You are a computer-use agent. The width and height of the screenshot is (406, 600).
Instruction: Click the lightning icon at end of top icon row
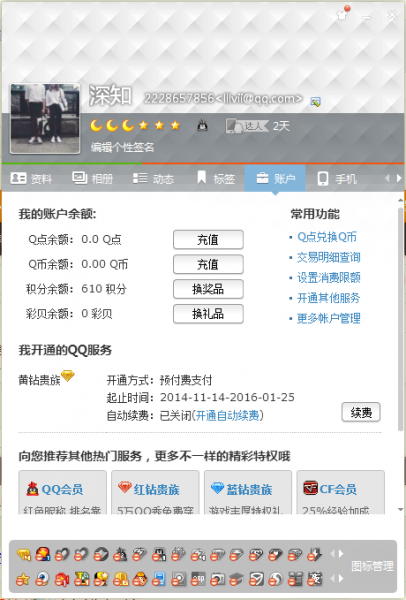(315, 554)
